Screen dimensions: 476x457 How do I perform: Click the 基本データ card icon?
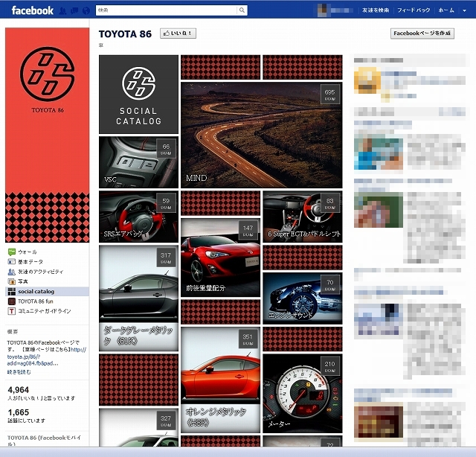tap(12, 261)
